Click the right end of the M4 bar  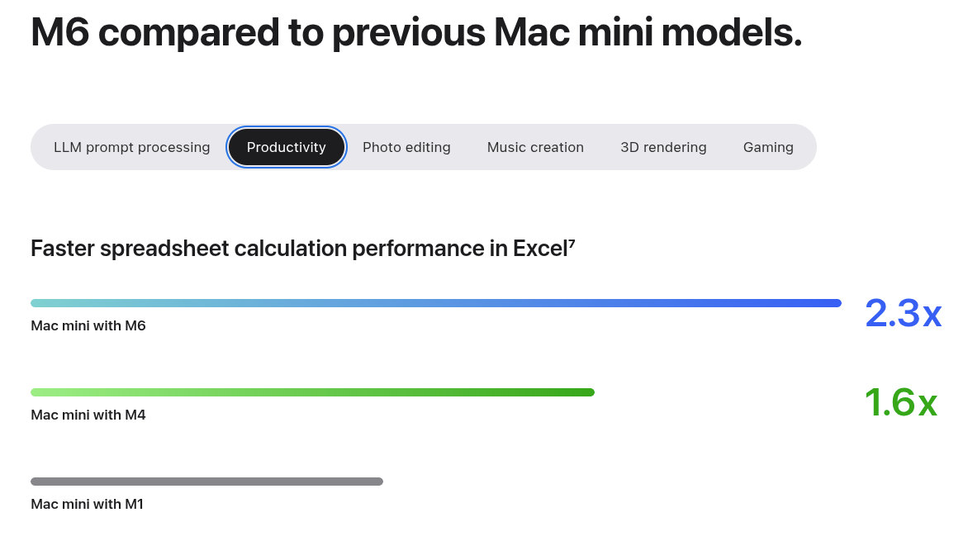[x=590, y=392]
